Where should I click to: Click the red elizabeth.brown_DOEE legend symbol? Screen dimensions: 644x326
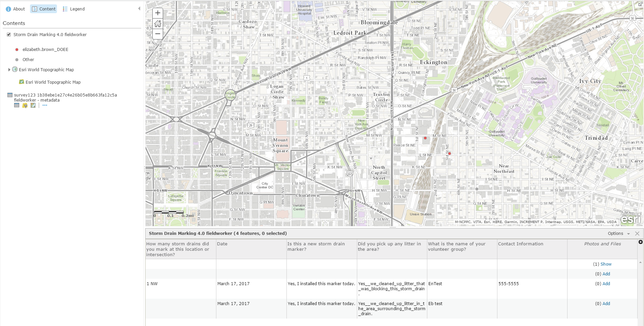[17, 50]
